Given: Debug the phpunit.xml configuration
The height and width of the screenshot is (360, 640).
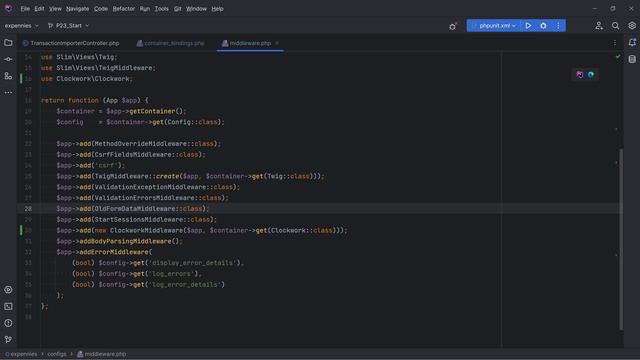Looking at the screenshot, I should [543, 26].
